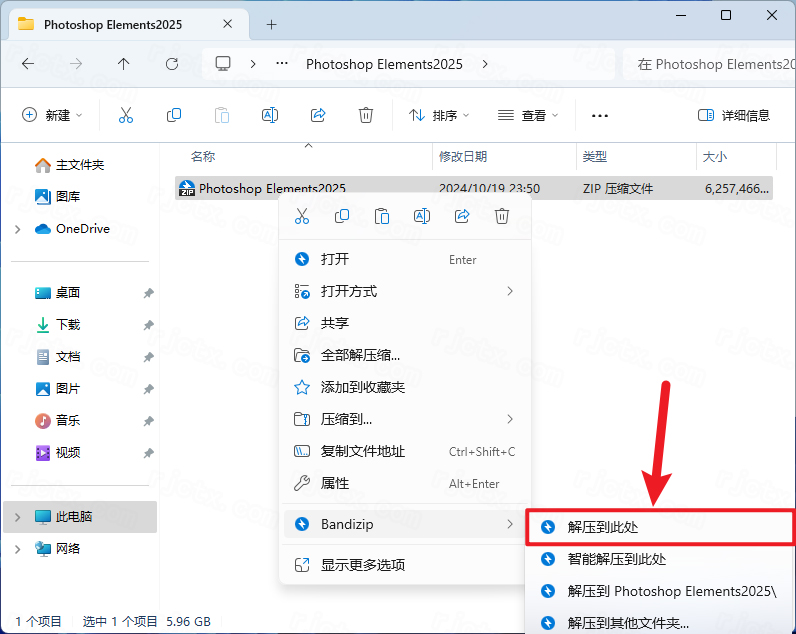Open the 查看 view dropdown
Image resolution: width=796 pixels, height=634 pixels.
point(528,115)
